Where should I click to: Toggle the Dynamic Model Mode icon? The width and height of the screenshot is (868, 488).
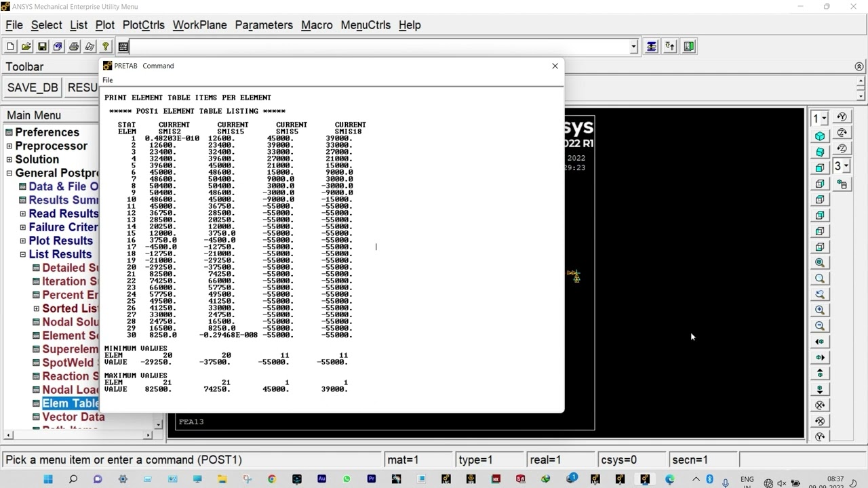point(842,184)
